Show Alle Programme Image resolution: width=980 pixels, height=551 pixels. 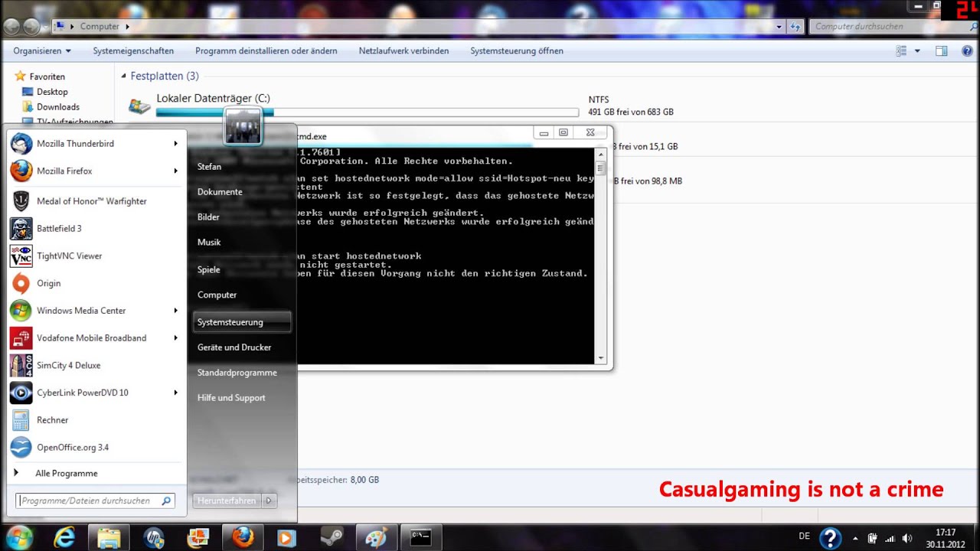tap(66, 474)
